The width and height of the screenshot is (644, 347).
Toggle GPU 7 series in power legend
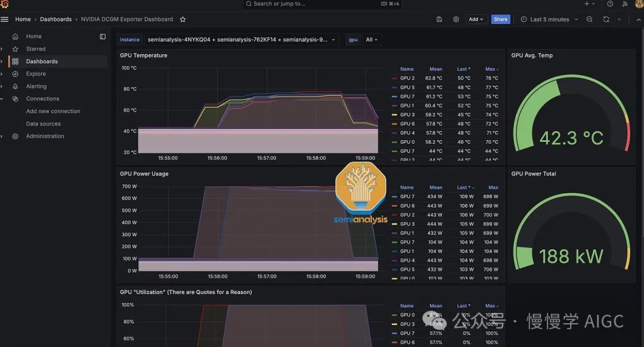[407, 197]
